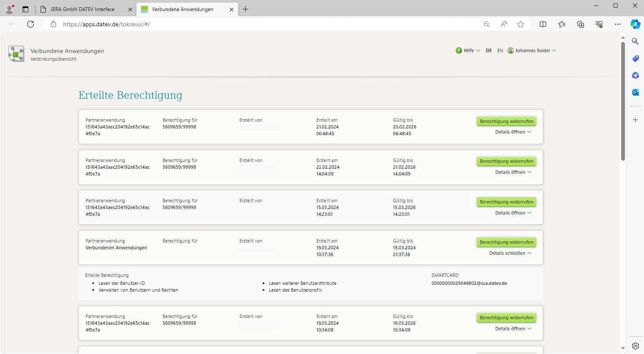Expand details for the 15.03.2024 entry

(x=513, y=213)
